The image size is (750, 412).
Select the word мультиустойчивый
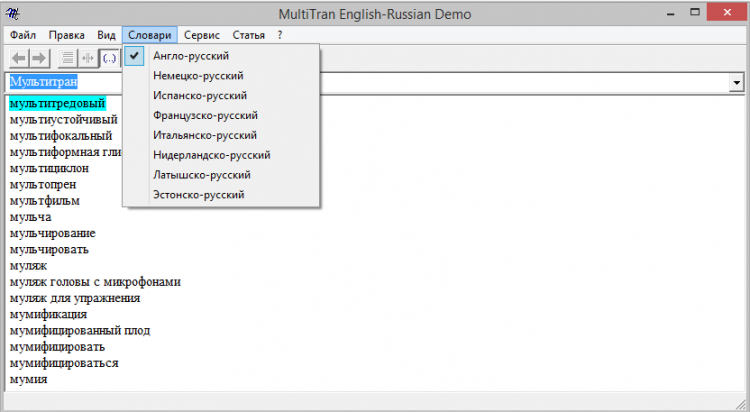pyautogui.click(x=64, y=120)
